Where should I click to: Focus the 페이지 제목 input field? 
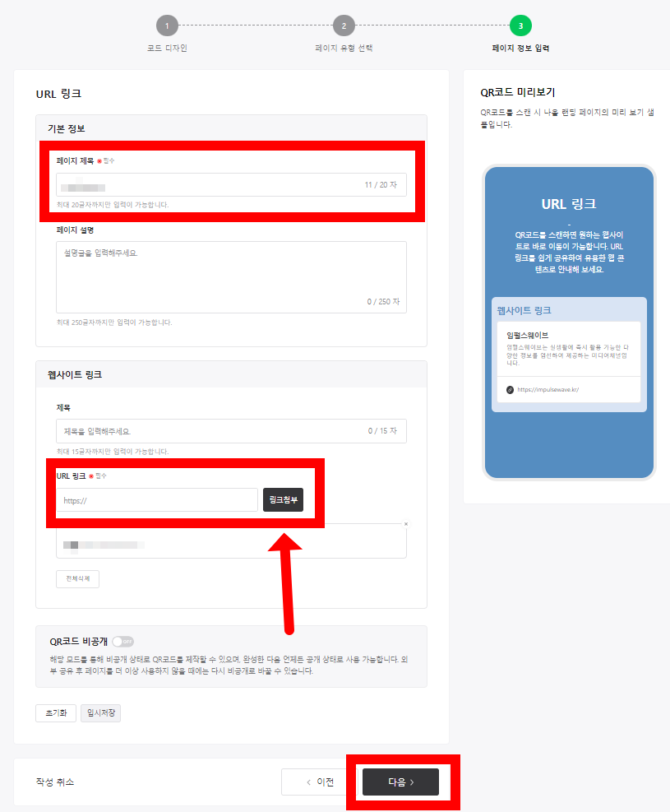click(231, 185)
